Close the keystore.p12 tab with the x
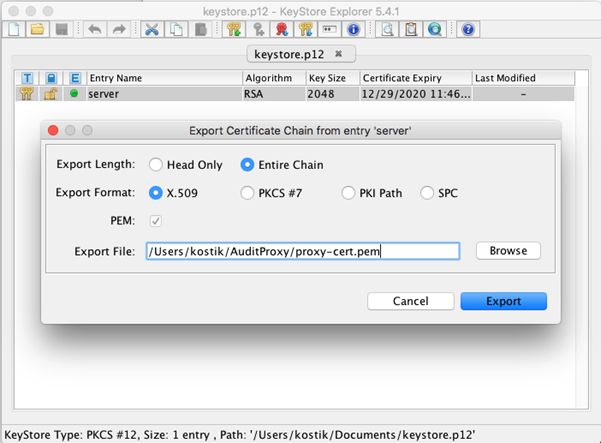This screenshot has width=601, height=443. [x=338, y=54]
